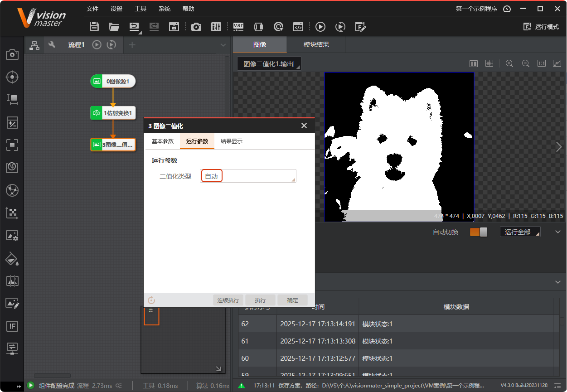Collapse the panel chevron beside 运行全部

click(558, 232)
